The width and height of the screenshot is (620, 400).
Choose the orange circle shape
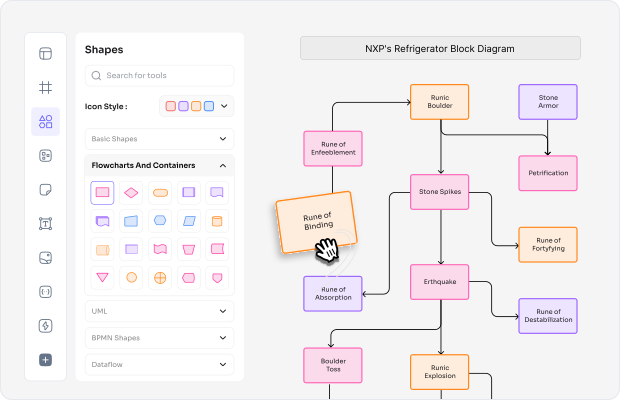point(131,277)
